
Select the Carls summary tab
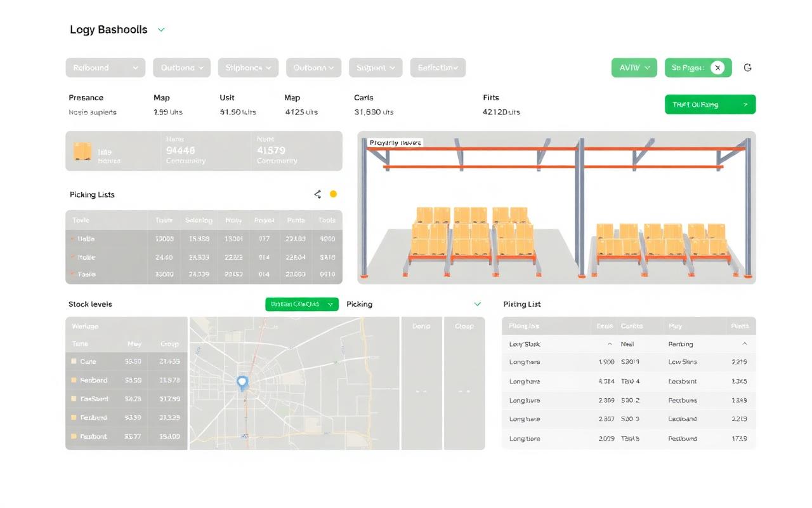363,98
